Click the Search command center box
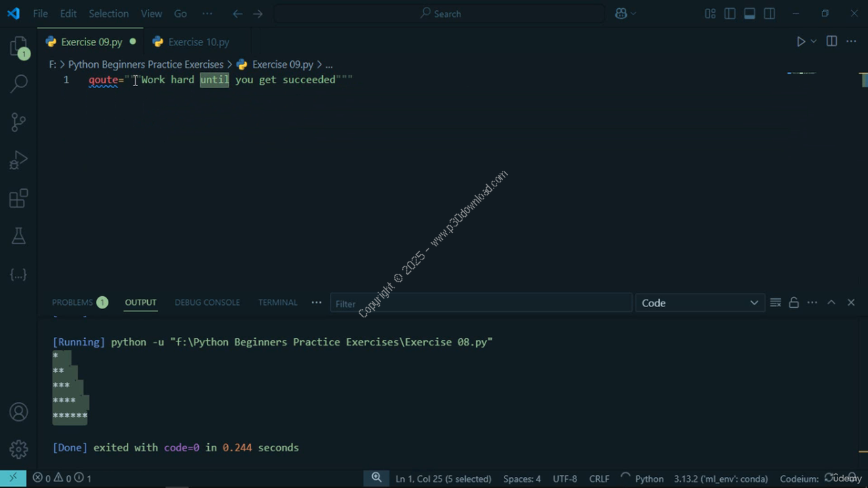This screenshot has width=868, height=488. pos(439,14)
